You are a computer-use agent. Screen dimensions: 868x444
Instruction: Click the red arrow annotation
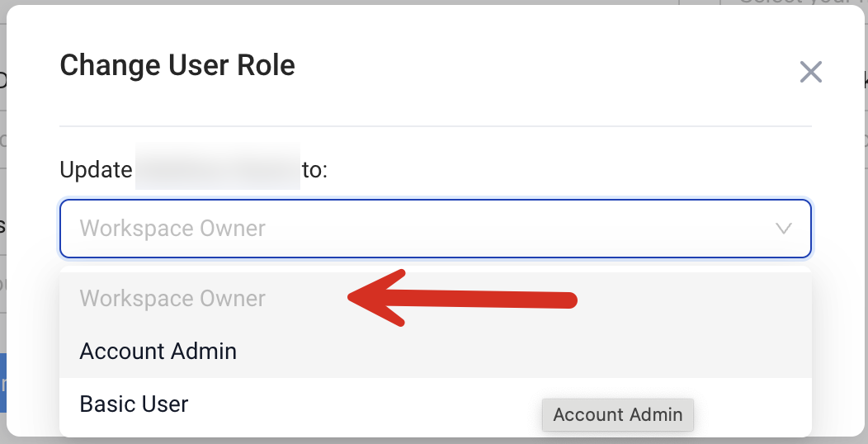[462, 298]
